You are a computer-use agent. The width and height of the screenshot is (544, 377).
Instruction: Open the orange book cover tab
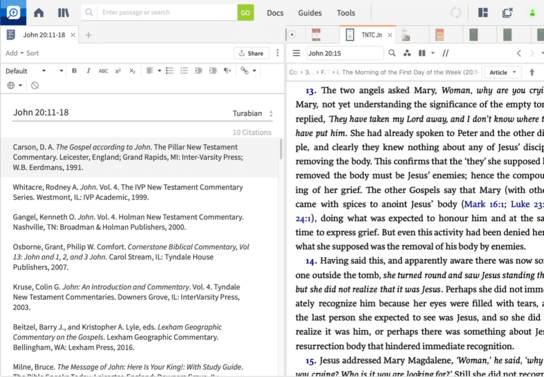pyautogui.click(x=440, y=35)
